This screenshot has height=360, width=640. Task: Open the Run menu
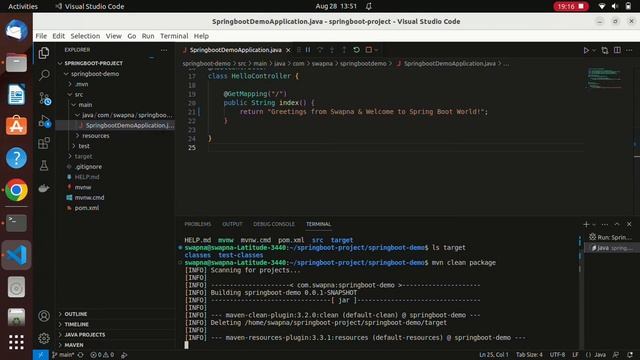(x=148, y=36)
